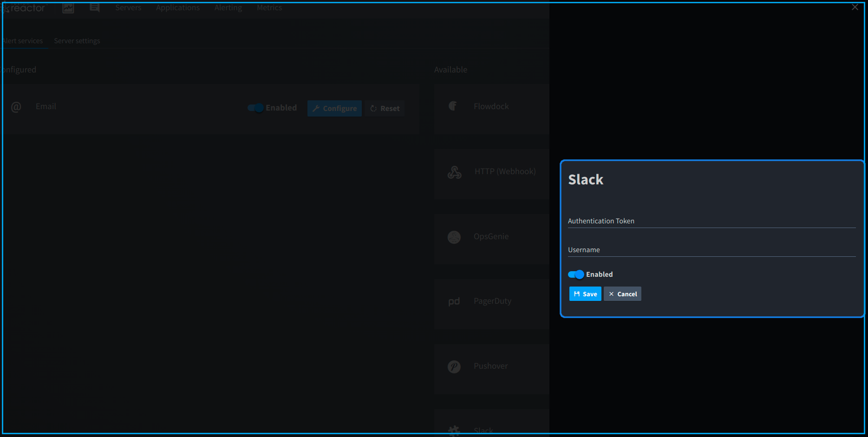Viewport: 868px width, 437px height.
Task: Open the Alerting menu
Action: pyautogui.click(x=228, y=8)
